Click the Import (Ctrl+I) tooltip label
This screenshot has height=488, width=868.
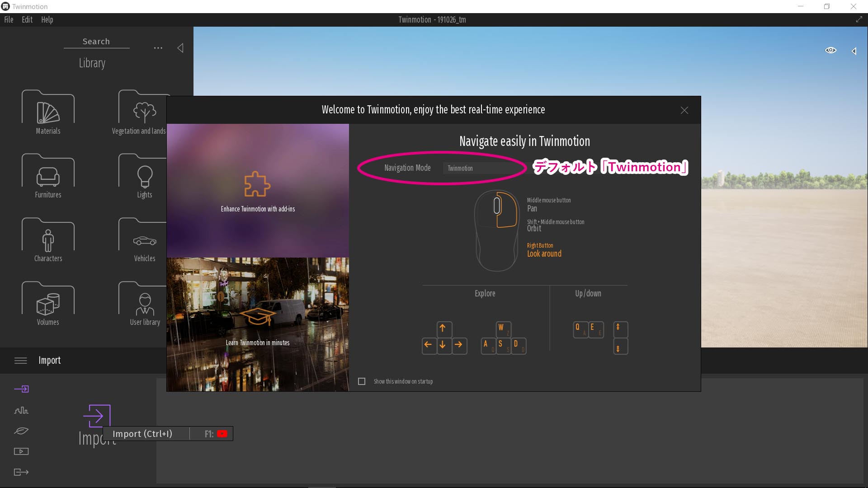pos(142,434)
